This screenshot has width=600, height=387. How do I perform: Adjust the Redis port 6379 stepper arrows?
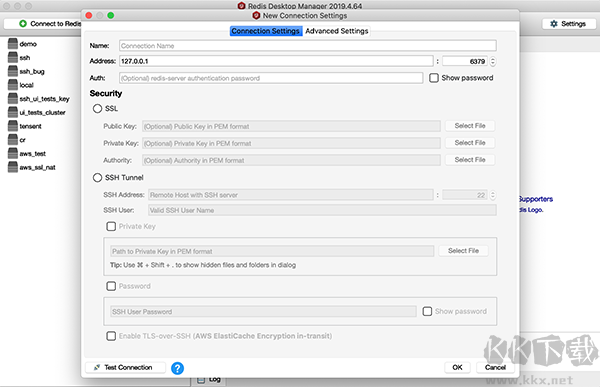[x=493, y=61]
